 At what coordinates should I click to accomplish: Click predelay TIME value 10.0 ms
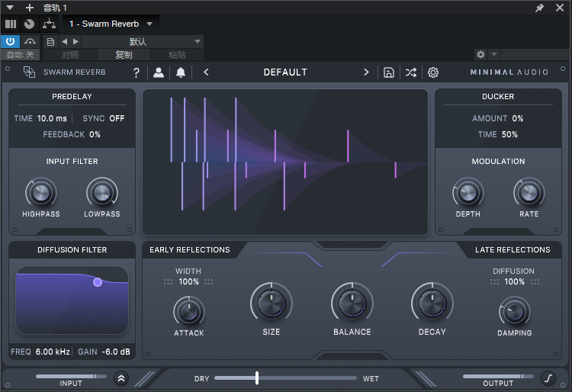52,118
